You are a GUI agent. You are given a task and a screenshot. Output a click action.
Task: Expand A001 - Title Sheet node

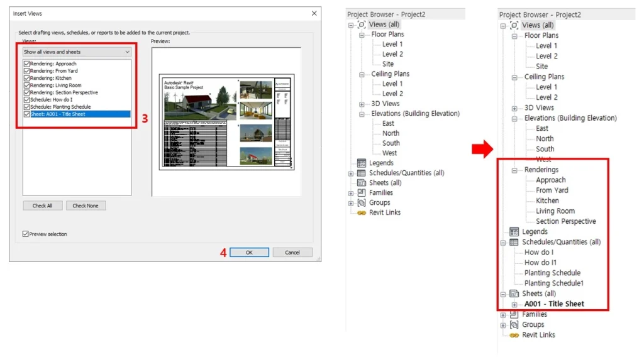[x=514, y=305]
